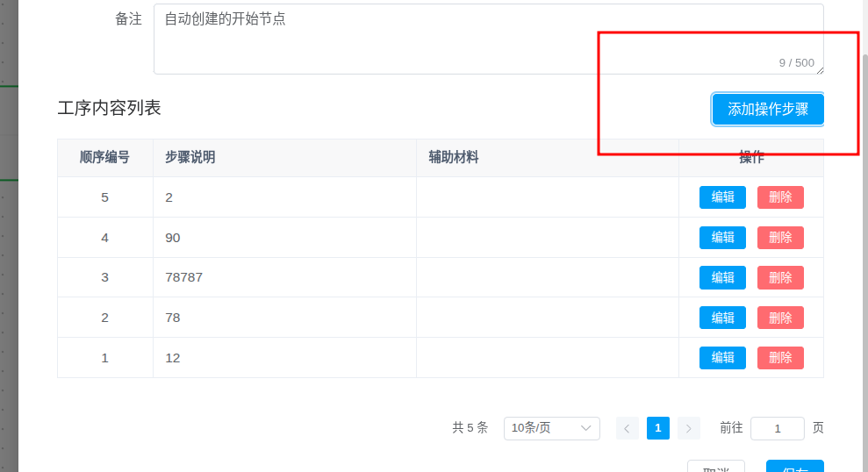Screen dimensions: 868x472
Task: Go to the next page arrow
Action: [x=689, y=428]
